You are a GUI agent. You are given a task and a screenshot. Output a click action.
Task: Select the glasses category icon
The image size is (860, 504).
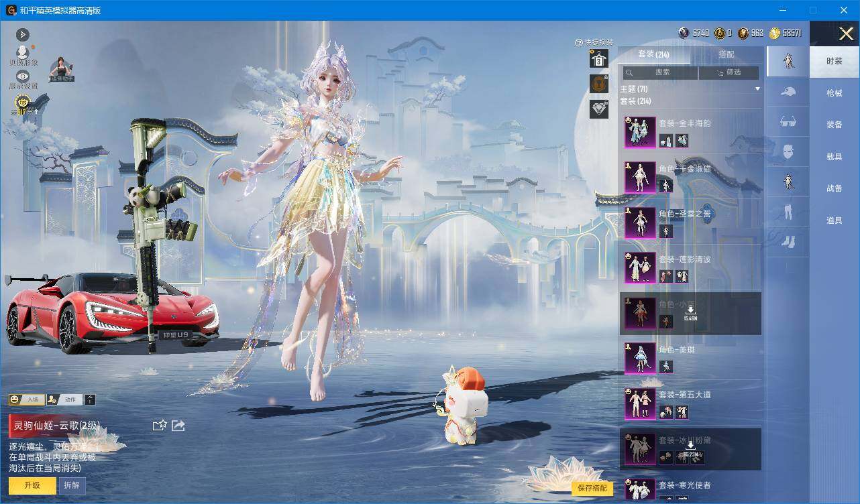tap(788, 121)
